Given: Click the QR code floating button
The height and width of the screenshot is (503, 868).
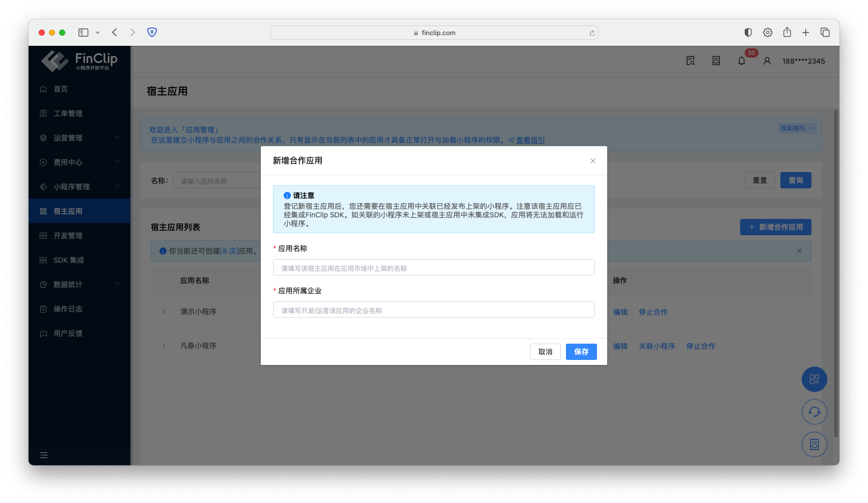Looking at the screenshot, I should point(814,379).
